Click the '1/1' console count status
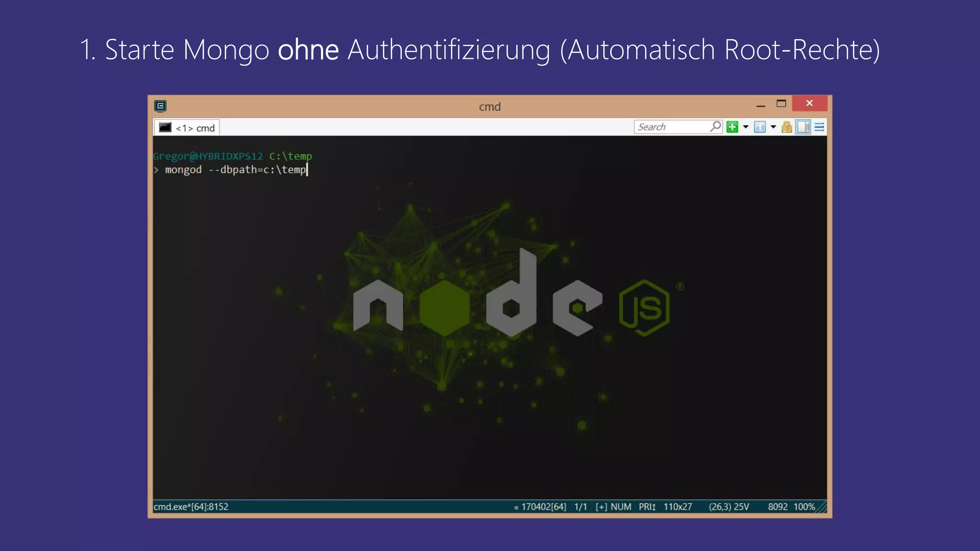Viewport: 980px width, 551px height. point(581,507)
